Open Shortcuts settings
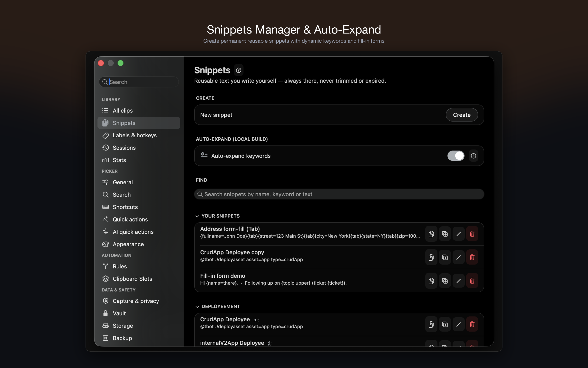588x368 pixels. (x=139, y=207)
